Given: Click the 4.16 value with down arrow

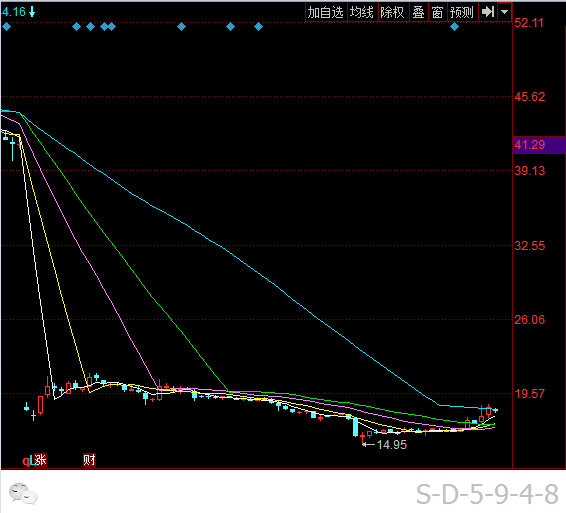Looking at the screenshot, I should click(18, 12).
